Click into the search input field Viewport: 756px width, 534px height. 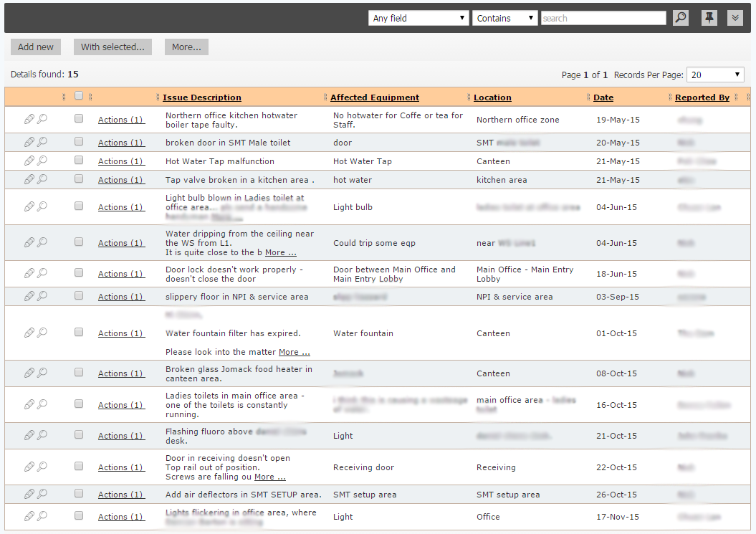(603, 17)
